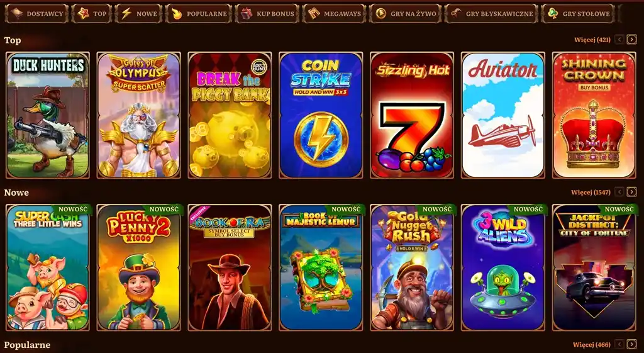Click the Megaways M icon

click(314, 14)
